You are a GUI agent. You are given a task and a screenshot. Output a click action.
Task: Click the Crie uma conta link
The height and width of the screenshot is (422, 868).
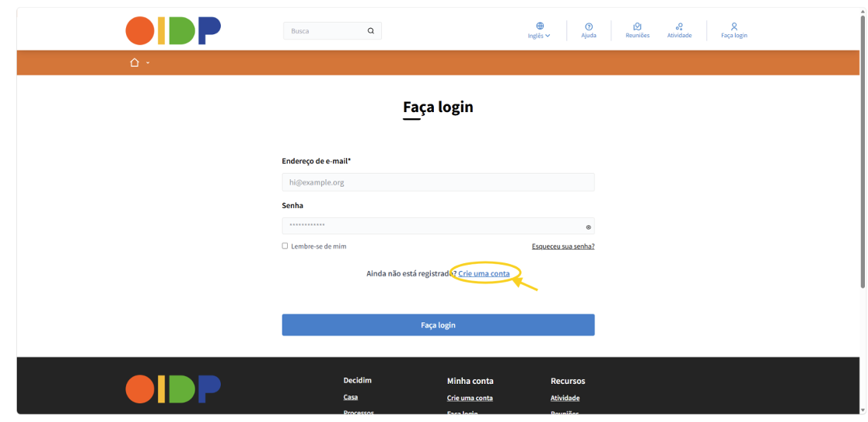coord(484,273)
